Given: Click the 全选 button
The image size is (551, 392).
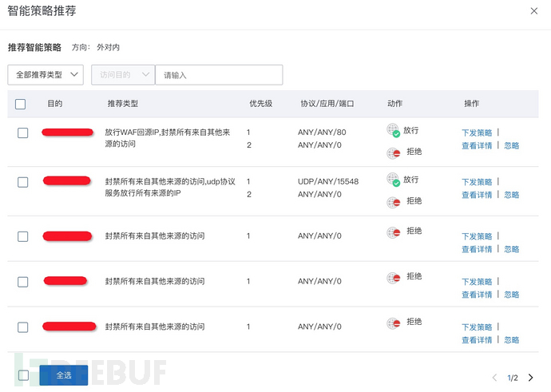Looking at the screenshot, I should click(x=64, y=375).
